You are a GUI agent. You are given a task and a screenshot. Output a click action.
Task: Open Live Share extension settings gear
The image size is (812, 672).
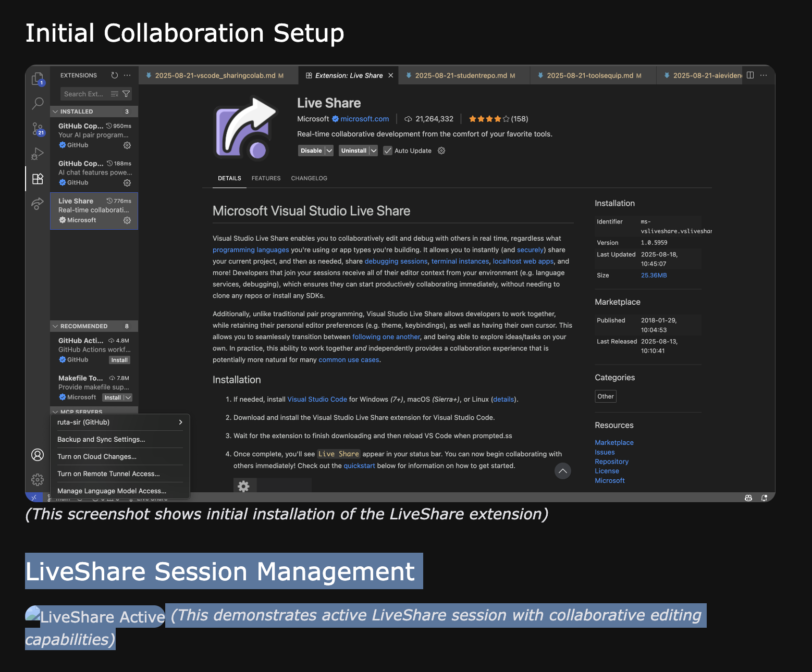(x=127, y=220)
